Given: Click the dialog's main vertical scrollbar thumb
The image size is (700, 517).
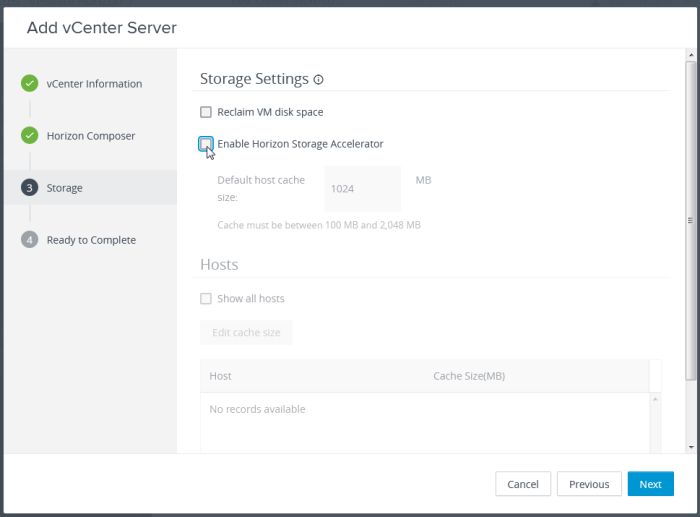Looking at the screenshot, I should tap(691, 221).
